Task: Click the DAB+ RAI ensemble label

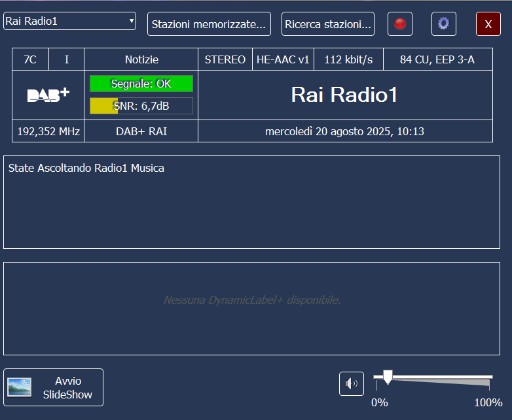Action: tap(141, 131)
